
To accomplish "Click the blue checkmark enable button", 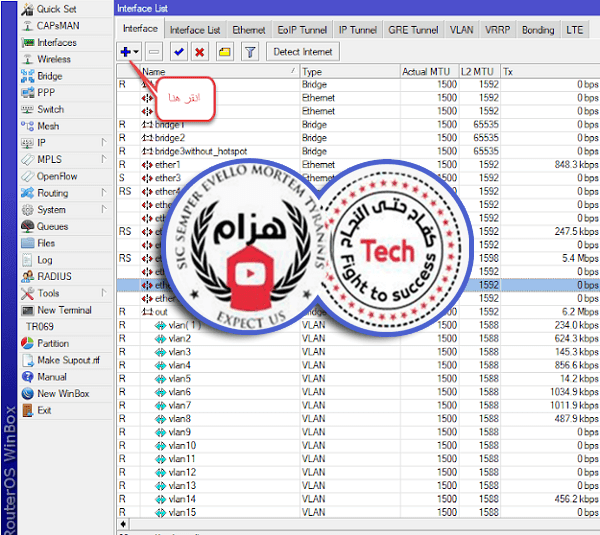I will 179,52.
